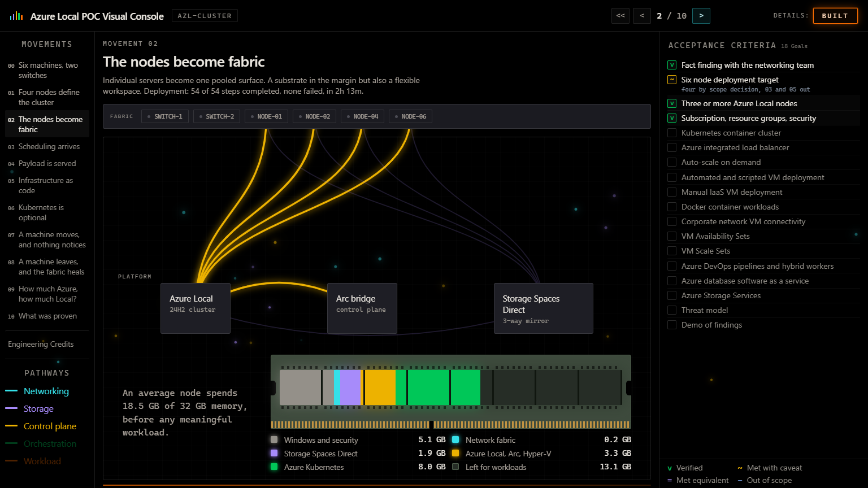
Task: Open movement 05 Infrastructure as code
Action: pyautogui.click(x=47, y=185)
